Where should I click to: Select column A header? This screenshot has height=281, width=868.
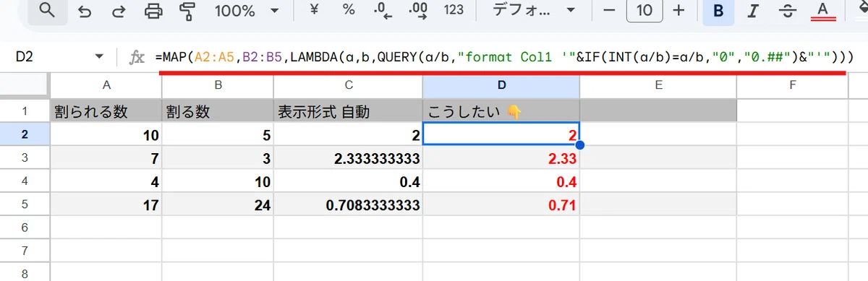pyautogui.click(x=106, y=85)
